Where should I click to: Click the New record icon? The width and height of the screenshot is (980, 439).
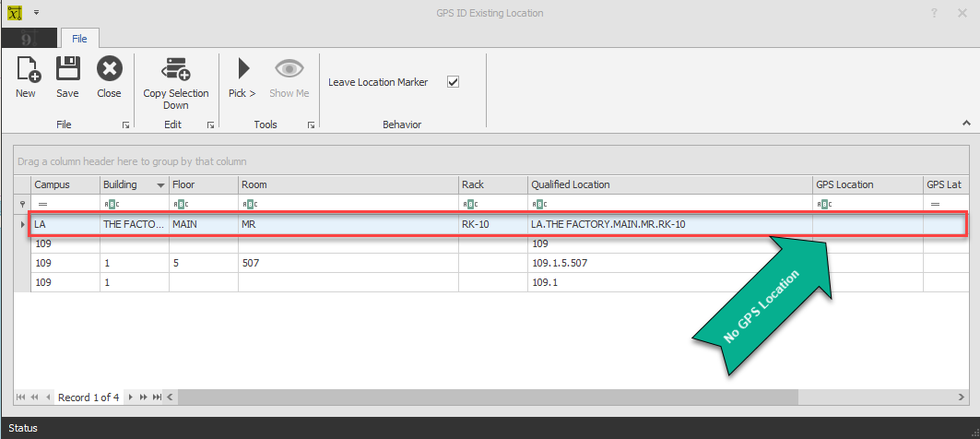pos(26,71)
